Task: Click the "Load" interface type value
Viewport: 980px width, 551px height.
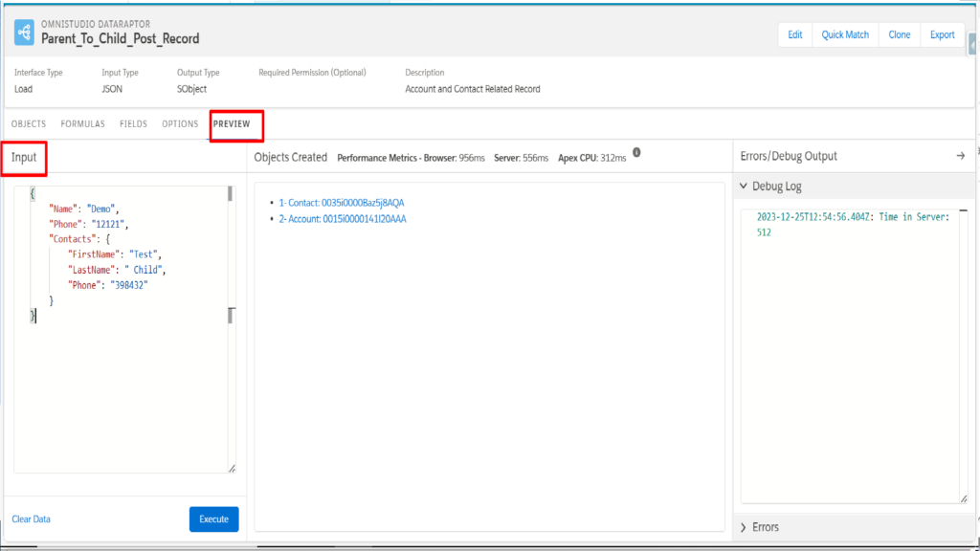Action: point(23,89)
